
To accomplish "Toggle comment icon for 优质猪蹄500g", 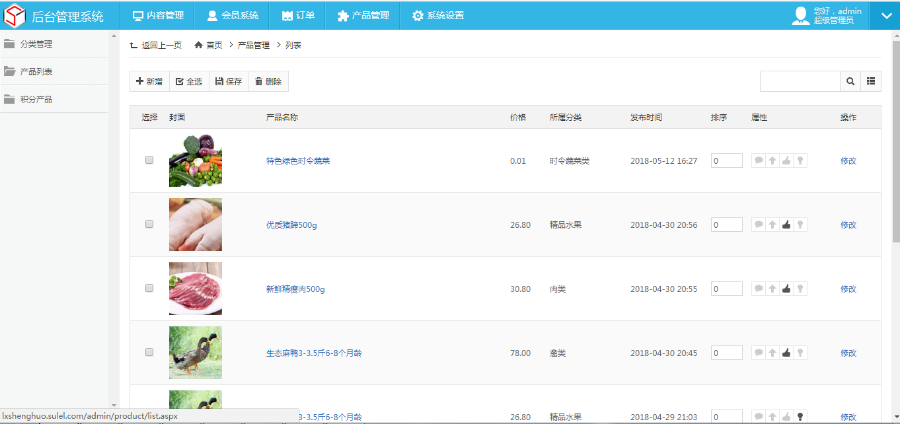I will pyautogui.click(x=758, y=225).
